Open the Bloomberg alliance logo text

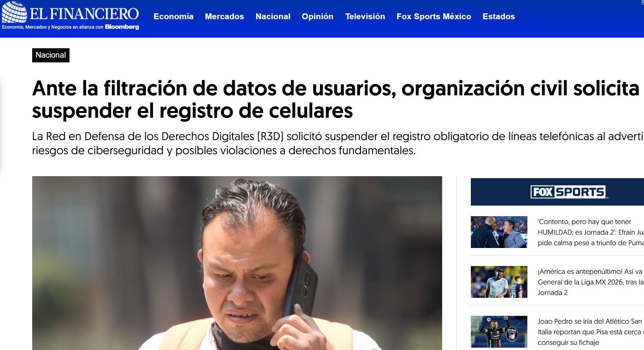[122, 27]
